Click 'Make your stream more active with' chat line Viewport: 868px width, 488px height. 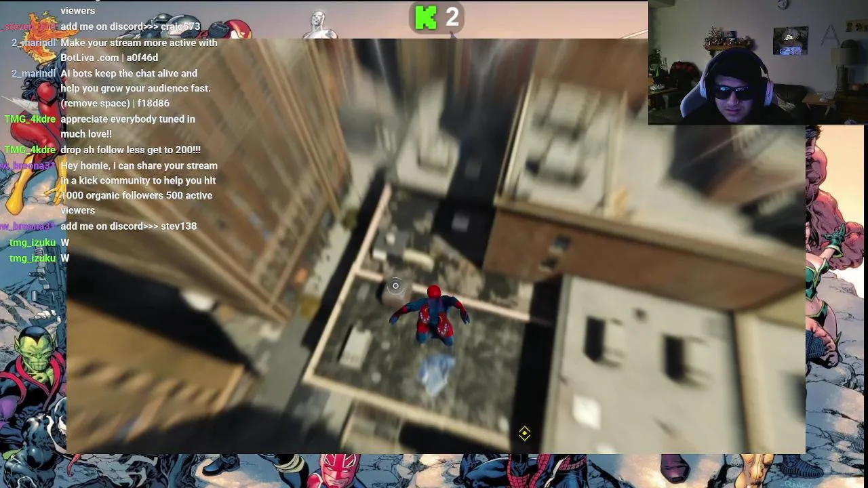tap(139, 43)
